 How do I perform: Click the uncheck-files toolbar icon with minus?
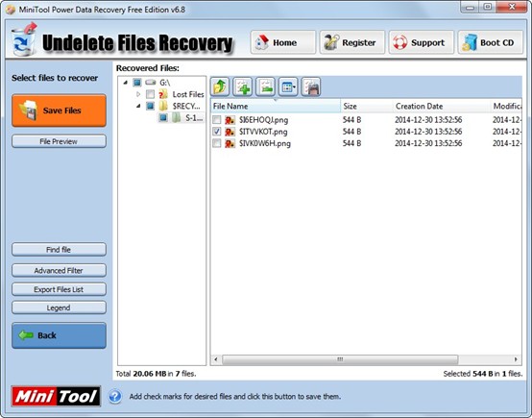pos(265,86)
